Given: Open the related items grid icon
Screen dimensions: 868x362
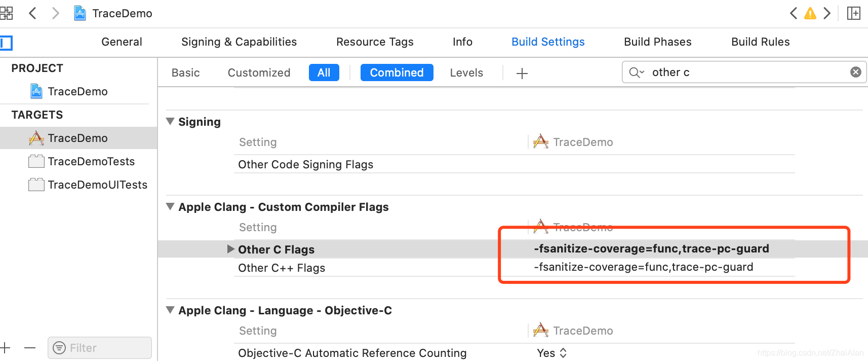Looking at the screenshot, I should (x=6, y=13).
